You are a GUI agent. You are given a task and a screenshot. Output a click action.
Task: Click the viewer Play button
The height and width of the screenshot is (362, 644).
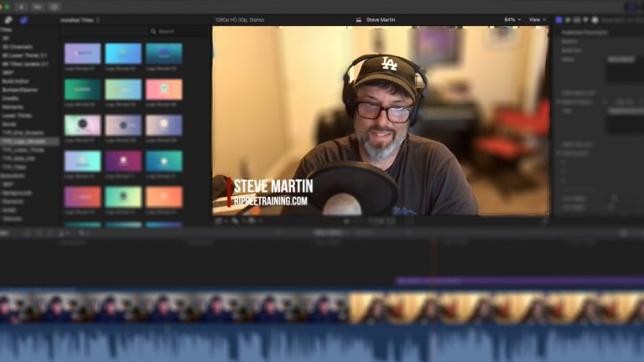point(346,221)
